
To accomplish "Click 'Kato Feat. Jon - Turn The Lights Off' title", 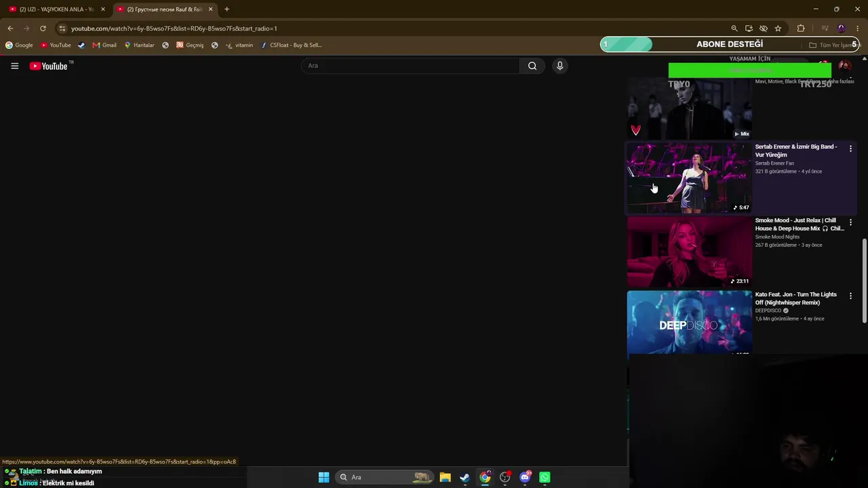I will (x=796, y=298).
